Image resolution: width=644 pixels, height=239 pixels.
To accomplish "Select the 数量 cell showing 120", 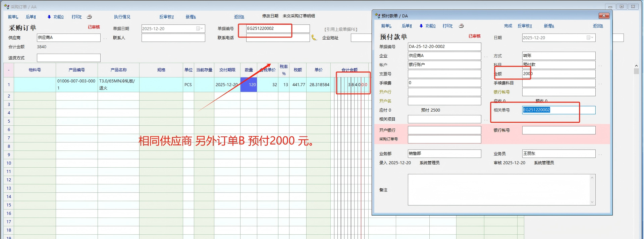I will 249,85.
